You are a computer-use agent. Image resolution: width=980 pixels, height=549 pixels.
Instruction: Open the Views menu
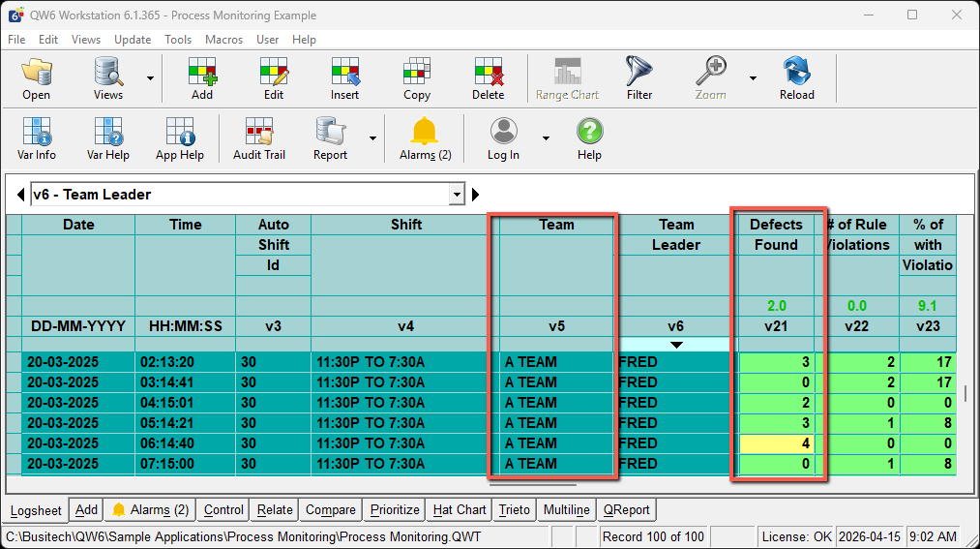(86, 40)
